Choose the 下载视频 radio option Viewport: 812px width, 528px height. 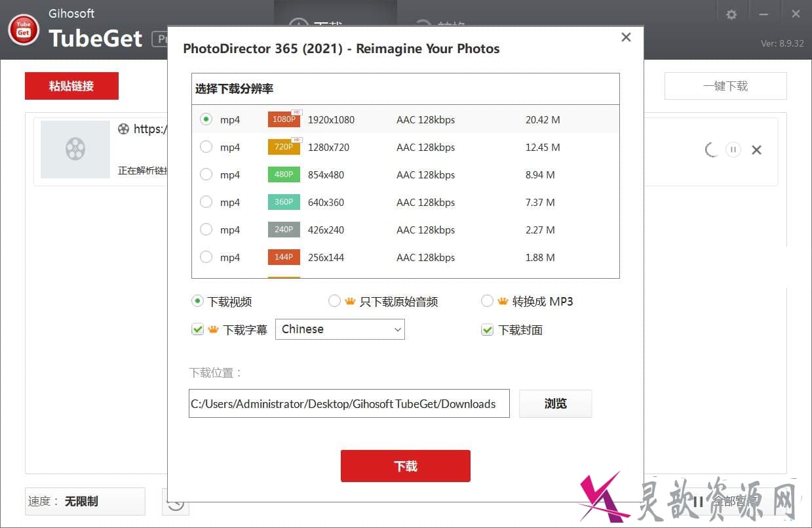point(197,301)
